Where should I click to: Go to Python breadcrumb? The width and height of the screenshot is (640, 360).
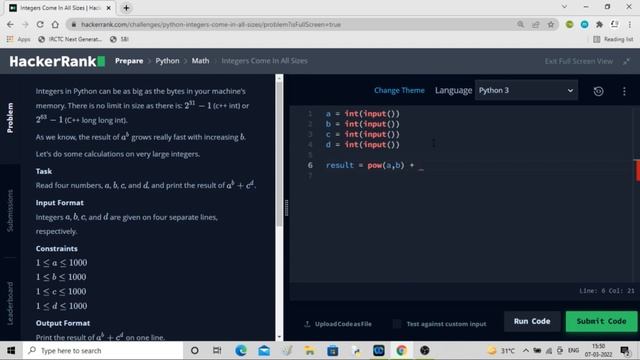(x=167, y=61)
